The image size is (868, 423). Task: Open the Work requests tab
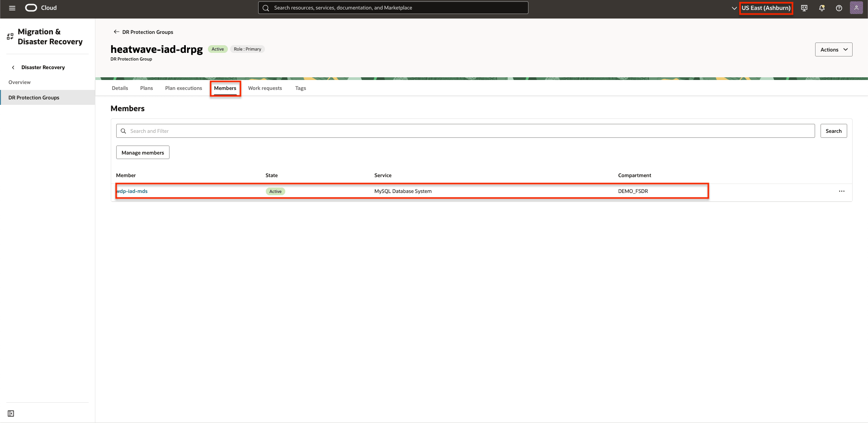click(265, 88)
